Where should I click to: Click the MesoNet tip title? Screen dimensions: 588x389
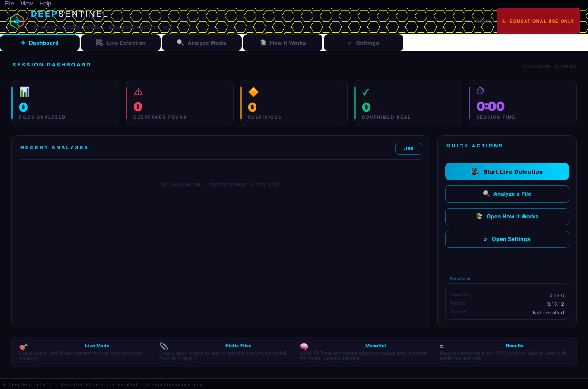(x=376, y=346)
